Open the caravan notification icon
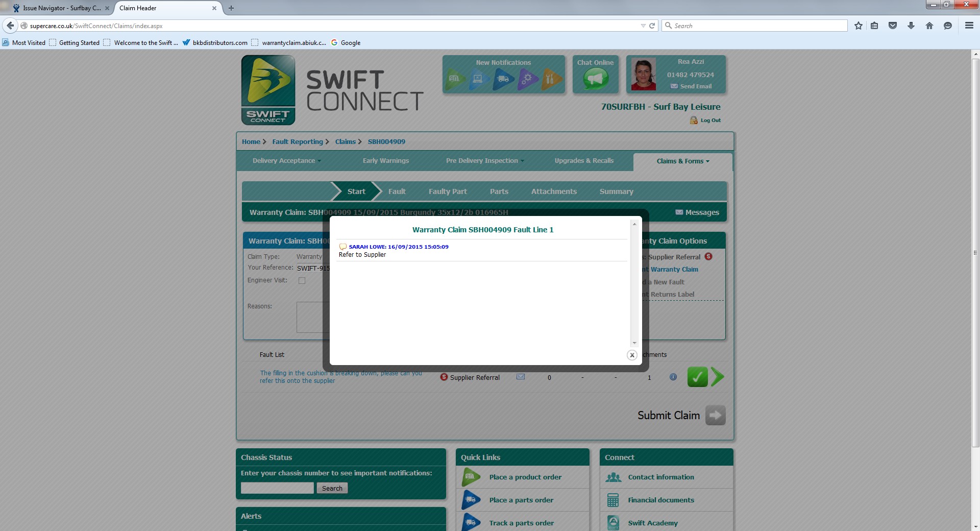The height and width of the screenshot is (531, 980). (479, 79)
